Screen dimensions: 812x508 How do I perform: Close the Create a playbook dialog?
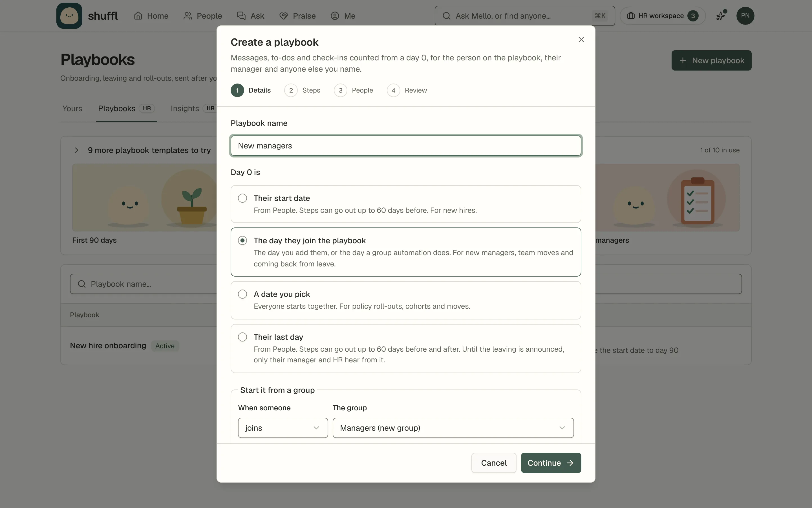point(581,40)
